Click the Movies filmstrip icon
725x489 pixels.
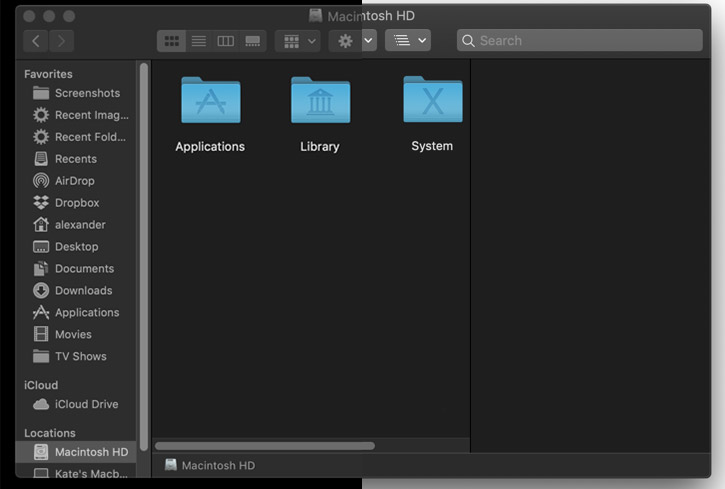coord(41,334)
